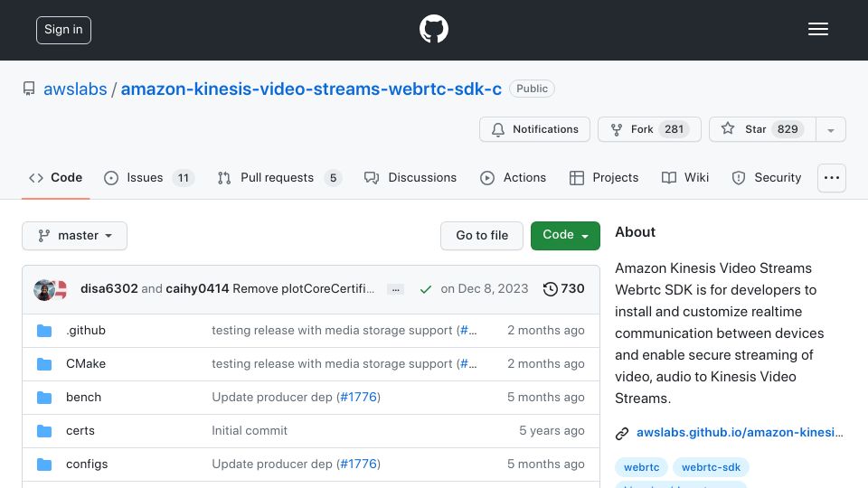The width and height of the screenshot is (868, 488).
Task: Click the committer avatars thumbnail
Action: pos(50,289)
